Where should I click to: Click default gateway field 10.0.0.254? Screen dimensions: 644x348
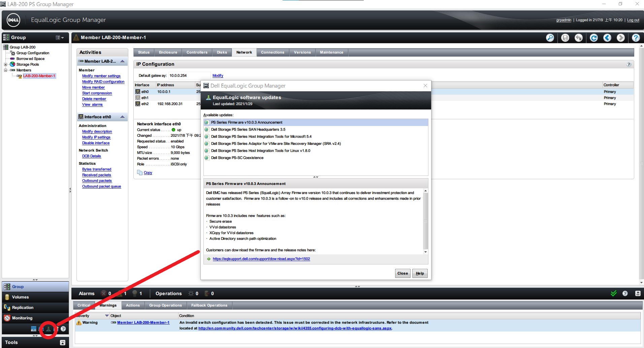click(189, 76)
